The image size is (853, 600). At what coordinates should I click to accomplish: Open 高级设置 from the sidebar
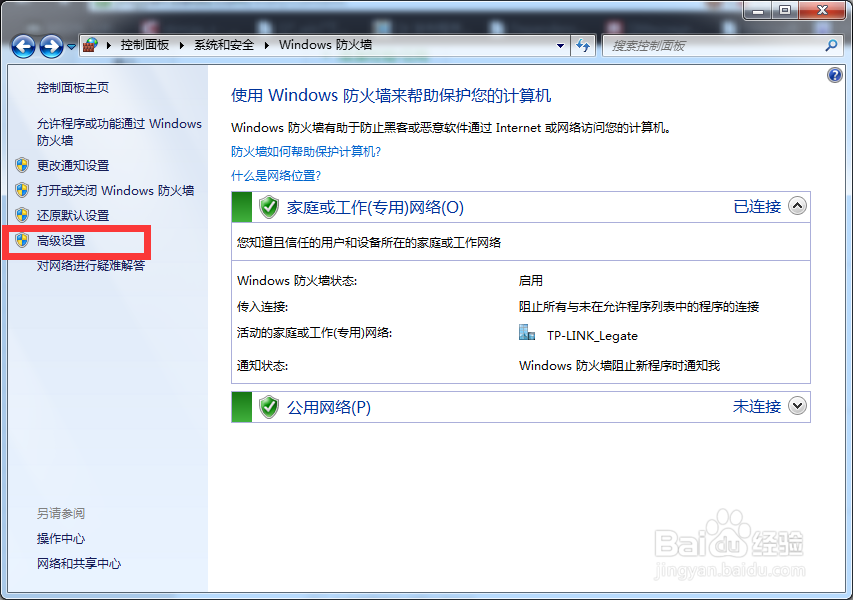[62, 241]
